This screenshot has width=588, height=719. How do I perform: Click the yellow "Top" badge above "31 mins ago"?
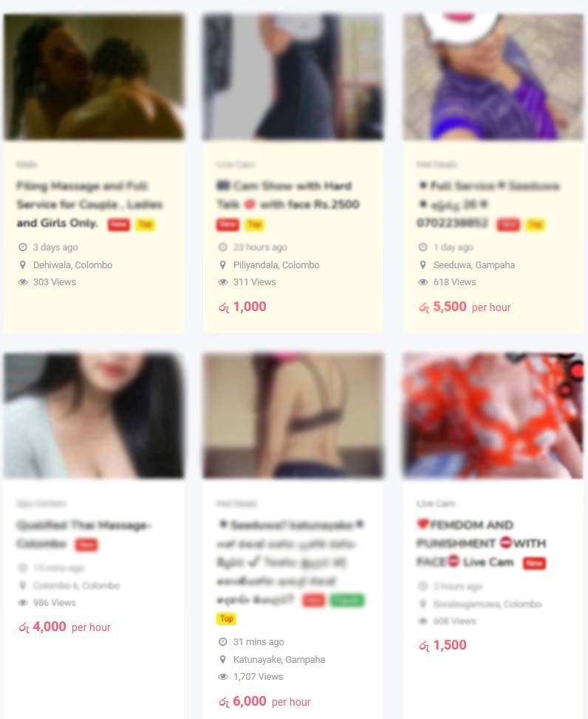click(x=226, y=619)
